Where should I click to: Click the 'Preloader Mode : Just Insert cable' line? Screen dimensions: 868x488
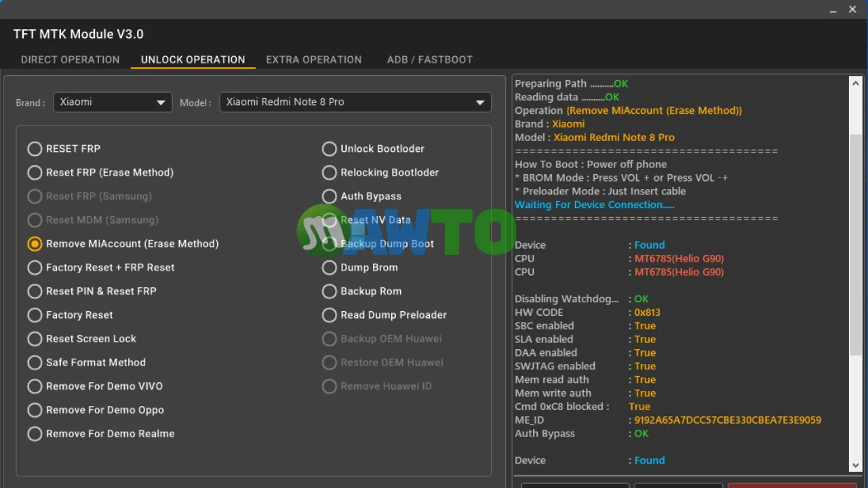600,191
